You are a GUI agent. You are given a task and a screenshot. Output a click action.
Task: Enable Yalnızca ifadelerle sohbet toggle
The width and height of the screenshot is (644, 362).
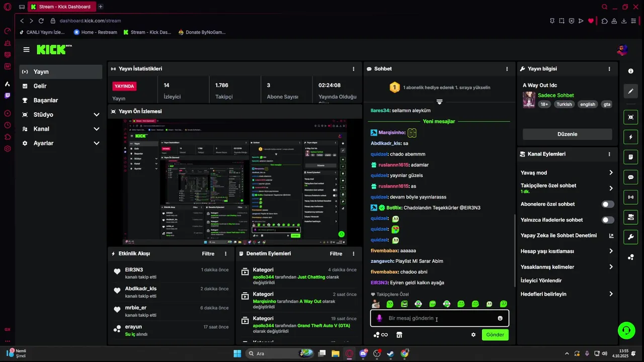[608, 220]
